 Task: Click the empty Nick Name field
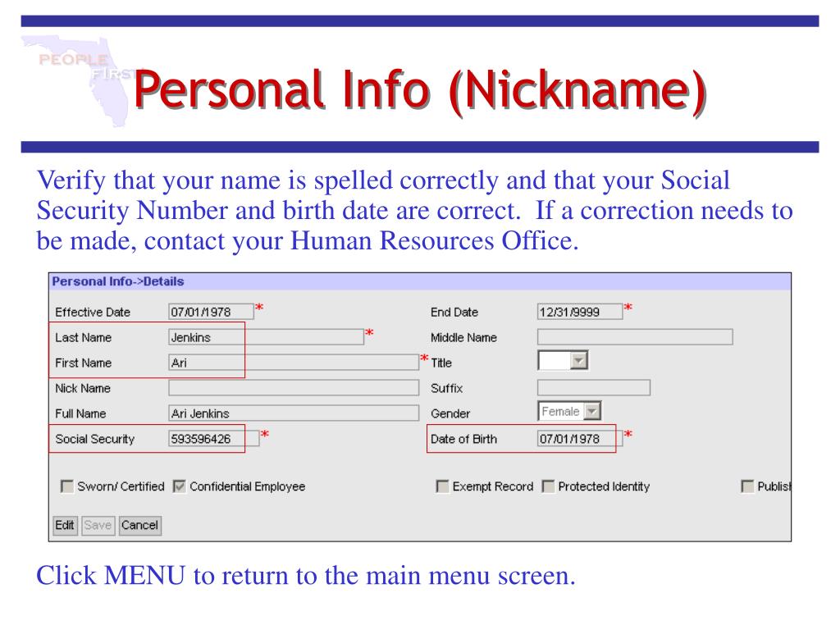point(294,388)
